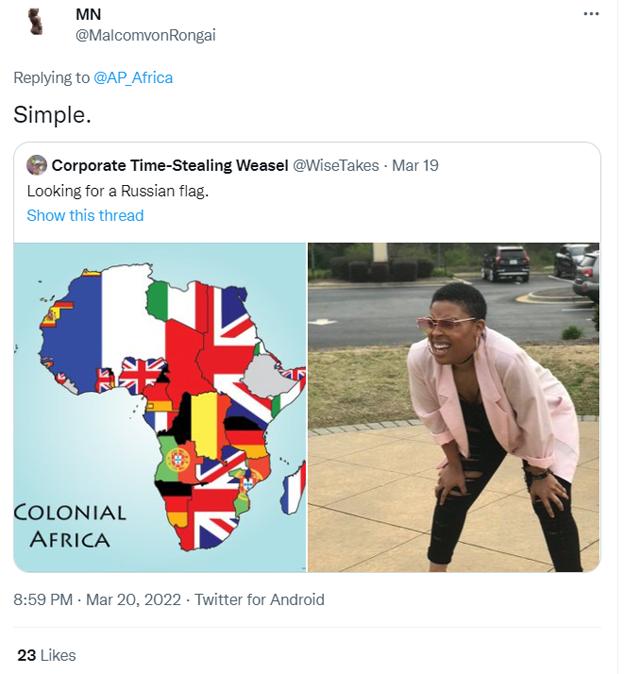The width and height of the screenshot is (640, 674).
Task: Click the 'Replying to' label text
Action: point(51,77)
